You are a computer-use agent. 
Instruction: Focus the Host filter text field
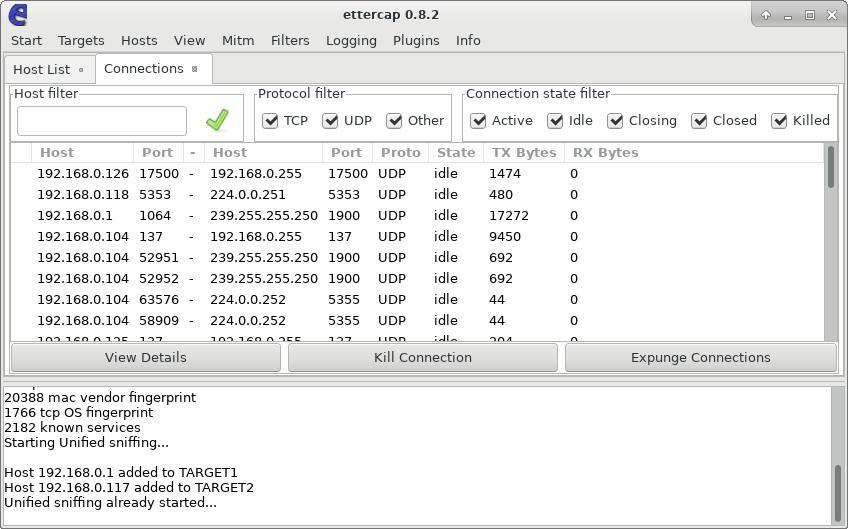(x=102, y=121)
